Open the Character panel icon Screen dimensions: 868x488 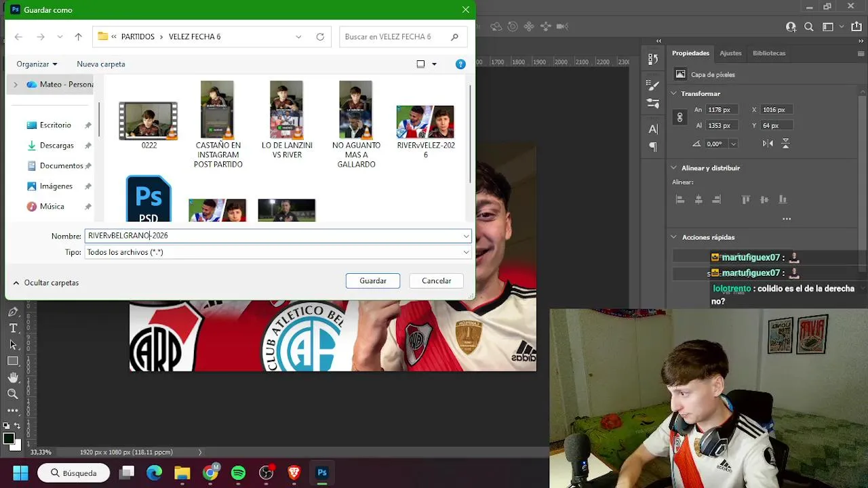click(x=653, y=129)
